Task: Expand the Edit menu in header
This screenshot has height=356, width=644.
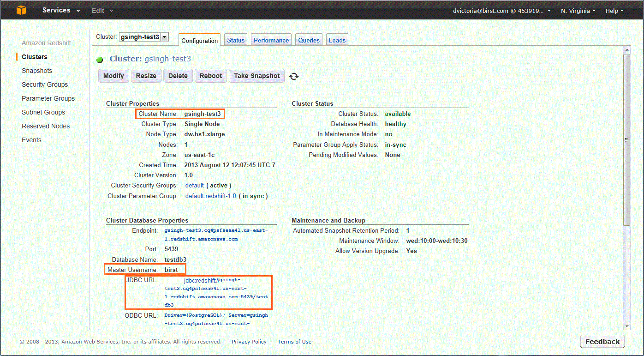Action: (x=102, y=11)
